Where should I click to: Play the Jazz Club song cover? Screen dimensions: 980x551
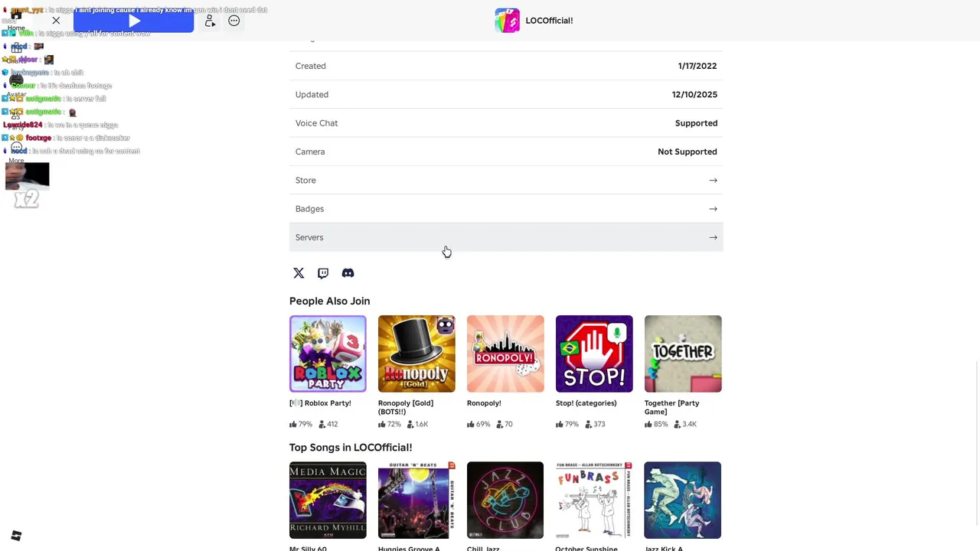pos(505,500)
